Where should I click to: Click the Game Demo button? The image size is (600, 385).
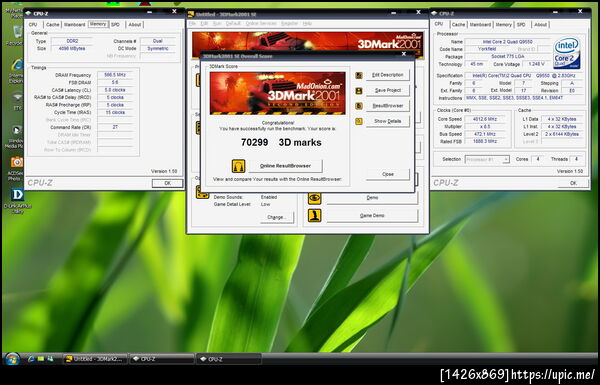[x=372, y=215]
